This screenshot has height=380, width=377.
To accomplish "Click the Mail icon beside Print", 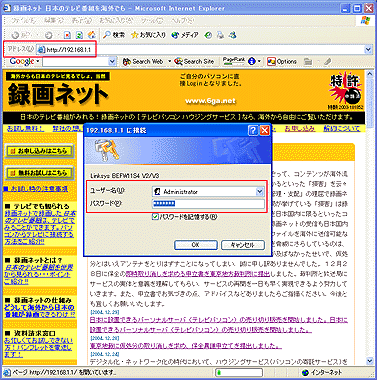I will (233, 35).
